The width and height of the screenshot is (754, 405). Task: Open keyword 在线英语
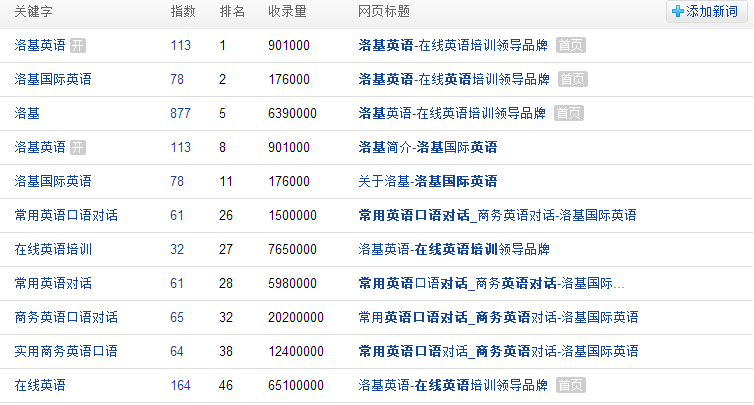click(x=40, y=385)
